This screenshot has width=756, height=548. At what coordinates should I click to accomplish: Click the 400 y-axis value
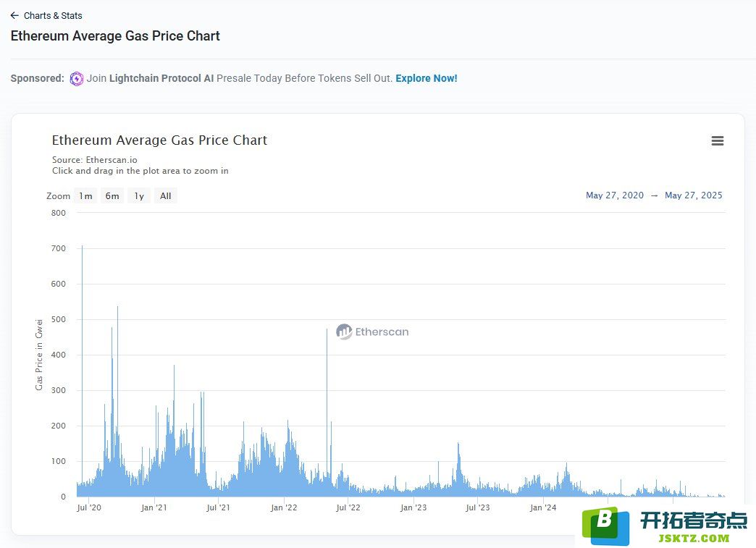(59, 355)
